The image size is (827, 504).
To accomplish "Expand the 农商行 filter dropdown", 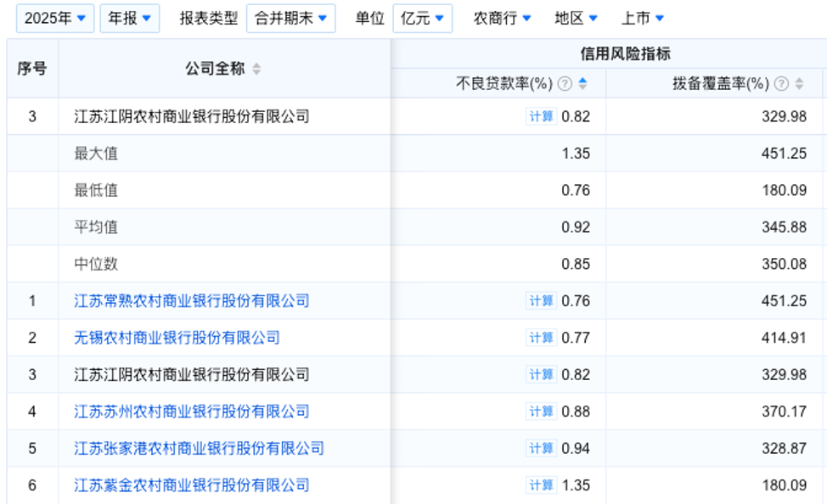I will 502,19.
